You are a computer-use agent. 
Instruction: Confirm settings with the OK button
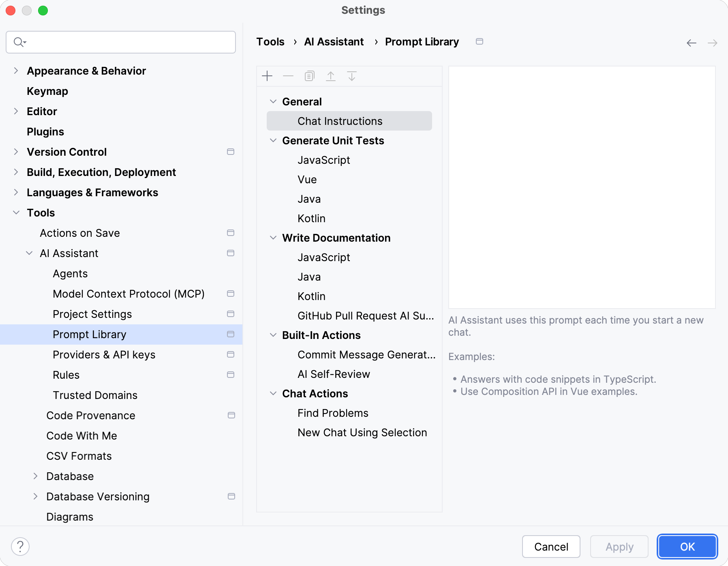687,547
